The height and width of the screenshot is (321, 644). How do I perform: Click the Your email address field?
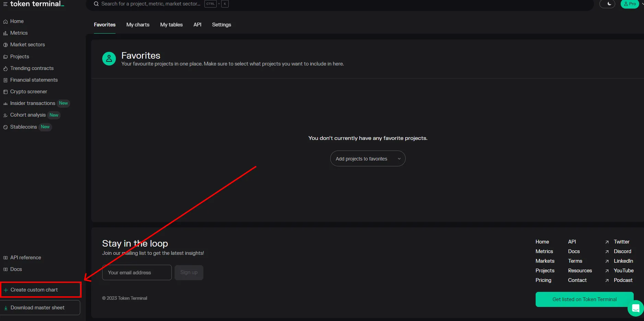tap(137, 273)
